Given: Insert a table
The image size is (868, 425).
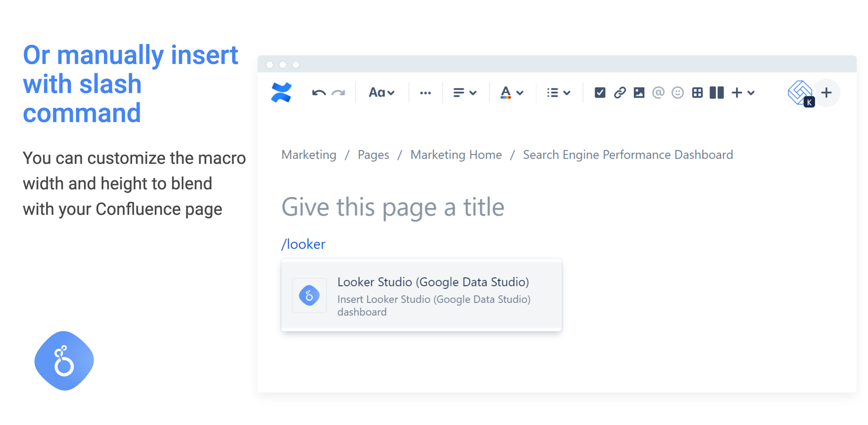Looking at the screenshot, I should 697,93.
